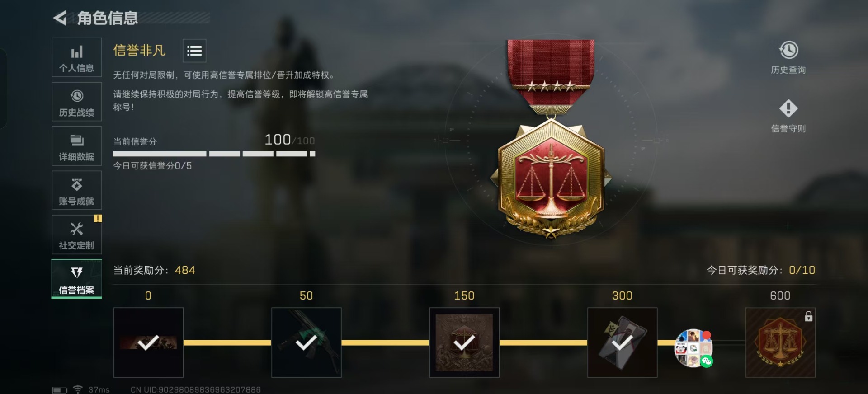Select the 信誉档案 sidebar tab

[x=77, y=279]
